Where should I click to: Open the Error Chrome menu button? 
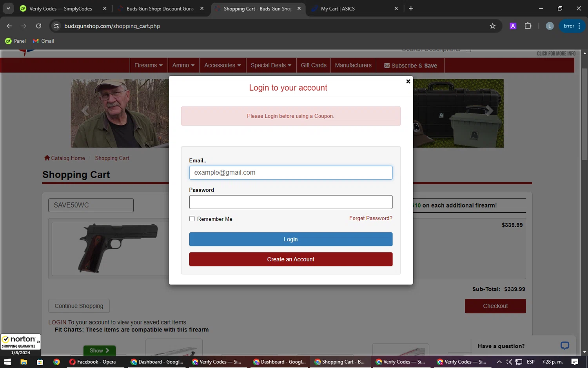click(572, 26)
